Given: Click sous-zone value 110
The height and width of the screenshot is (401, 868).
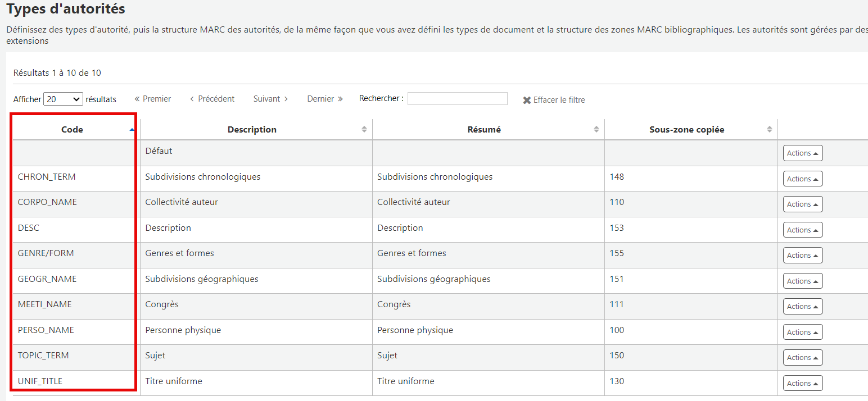Looking at the screenshot, I should coord(617,202).
